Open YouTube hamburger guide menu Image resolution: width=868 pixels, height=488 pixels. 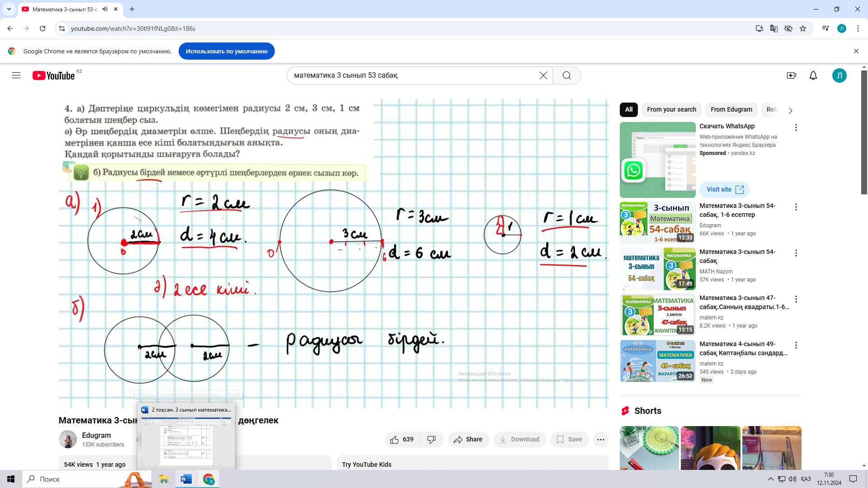16,75
